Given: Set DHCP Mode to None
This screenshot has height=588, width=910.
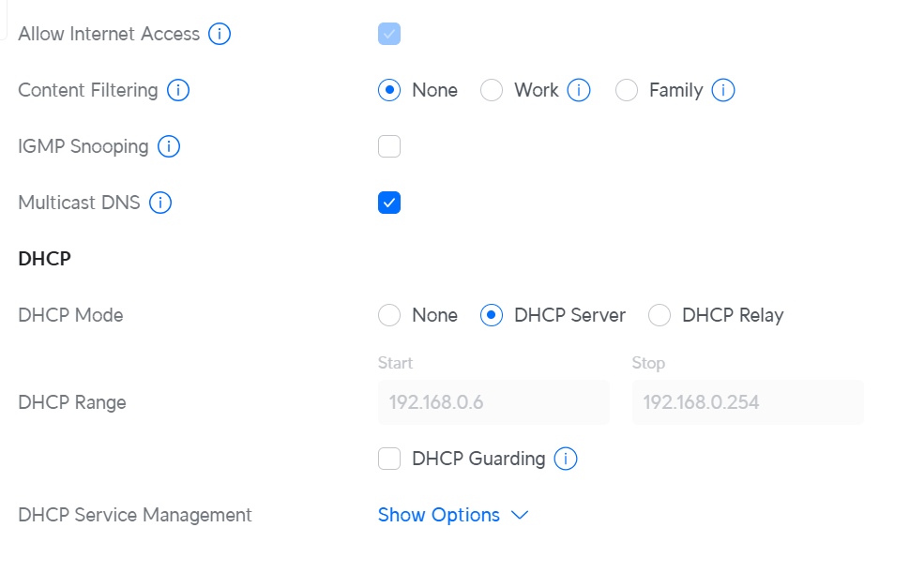Looking at the screenshot, I should (x=389, y=316).
